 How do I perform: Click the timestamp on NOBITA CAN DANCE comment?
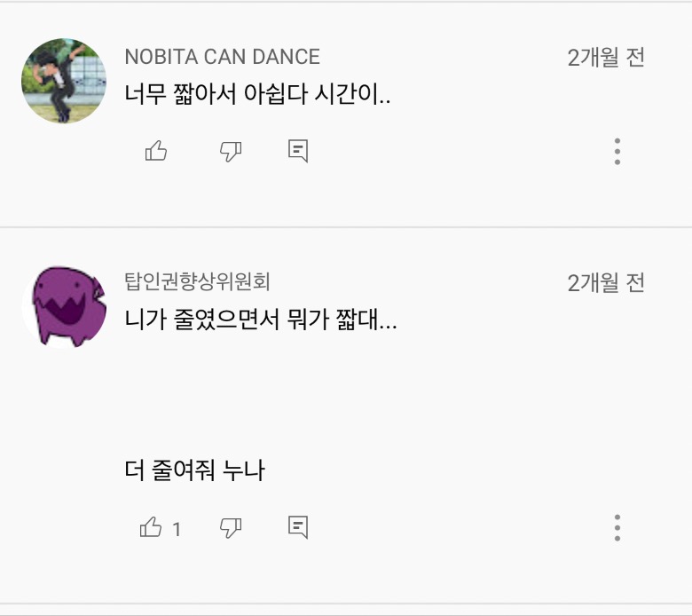[606, 58]
